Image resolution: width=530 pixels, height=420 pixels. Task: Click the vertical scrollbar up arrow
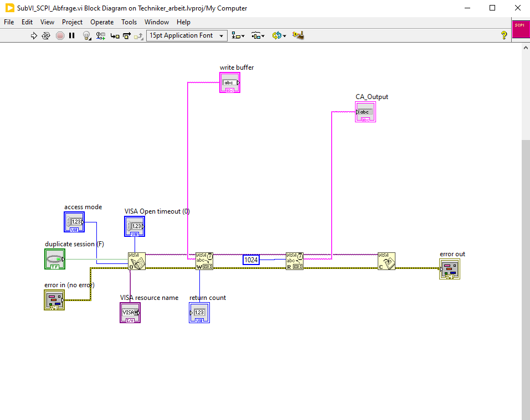tap(526, 48)
